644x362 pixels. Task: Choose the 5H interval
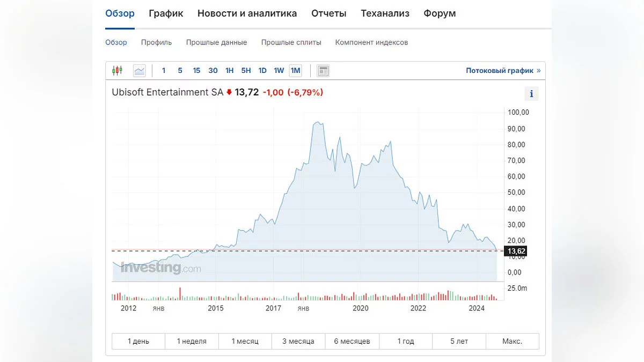tap(246, 70)
